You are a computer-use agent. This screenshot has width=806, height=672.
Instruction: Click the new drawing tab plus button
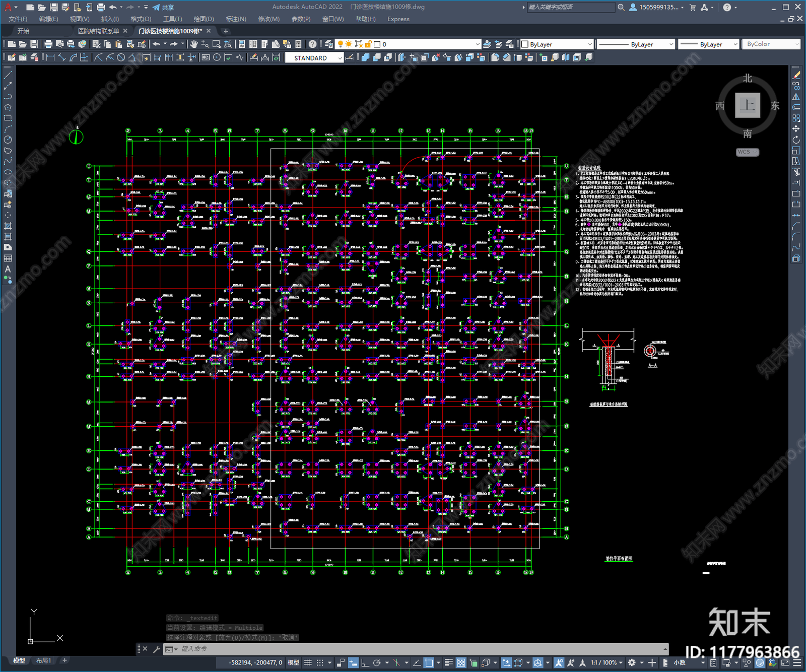pos(226,31)
